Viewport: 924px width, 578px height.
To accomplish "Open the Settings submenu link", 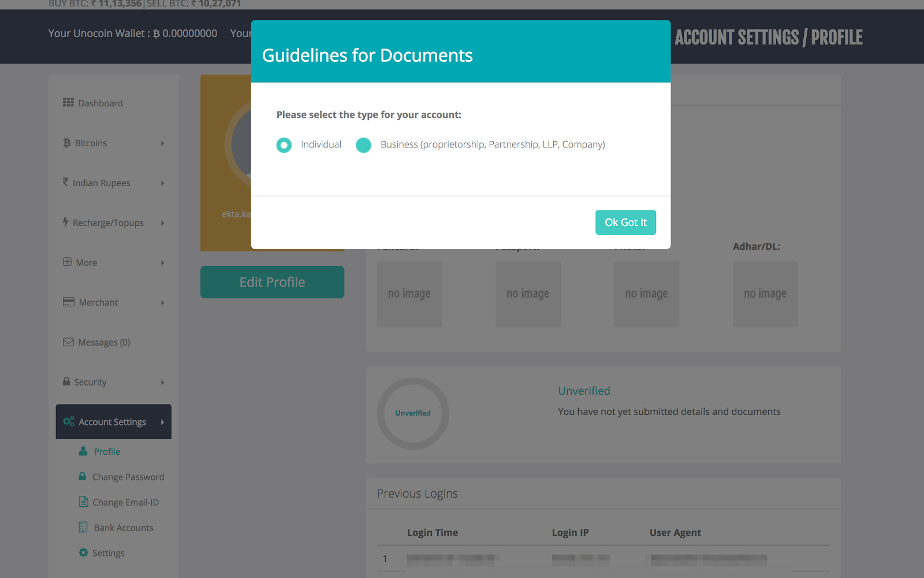I will [109, 553].
